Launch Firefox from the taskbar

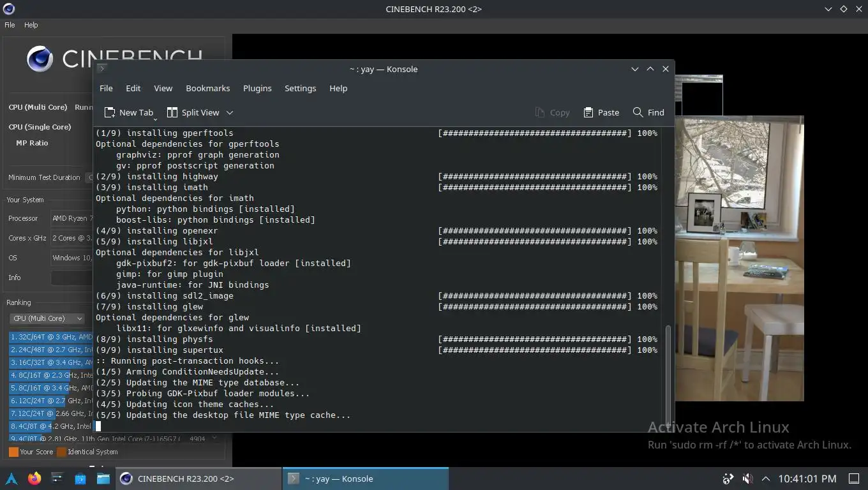[x=34, y=479]
